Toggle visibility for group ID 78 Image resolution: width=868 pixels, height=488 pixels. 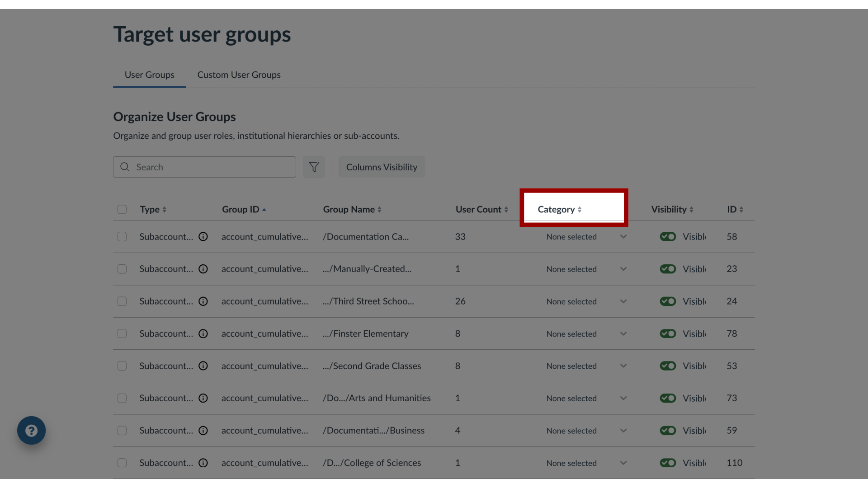668,333
